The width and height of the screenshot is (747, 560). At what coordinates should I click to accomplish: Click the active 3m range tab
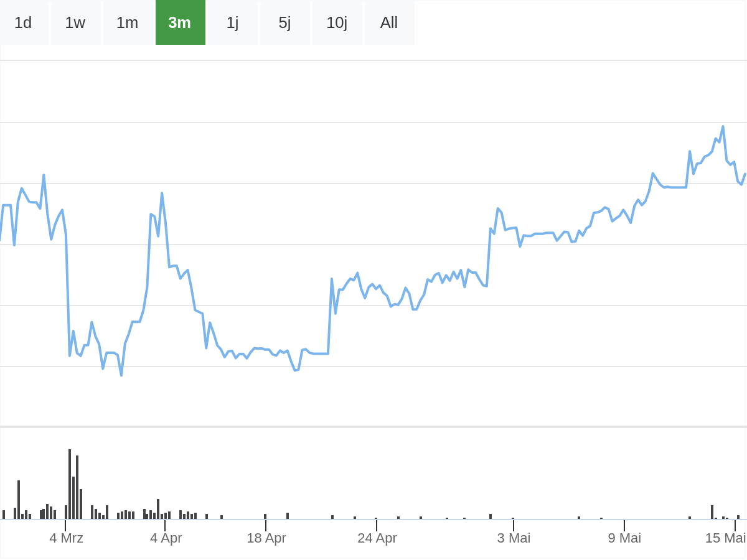point(180,22)
